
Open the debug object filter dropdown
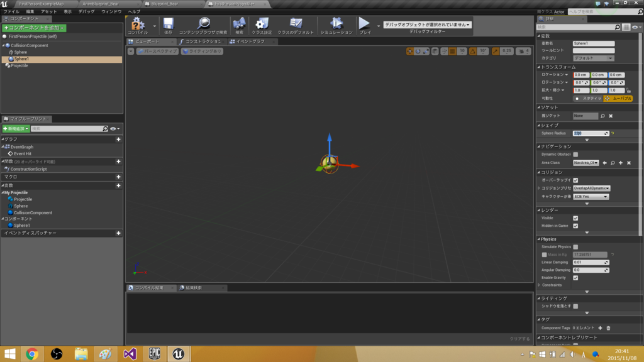(x=427, y=25)
